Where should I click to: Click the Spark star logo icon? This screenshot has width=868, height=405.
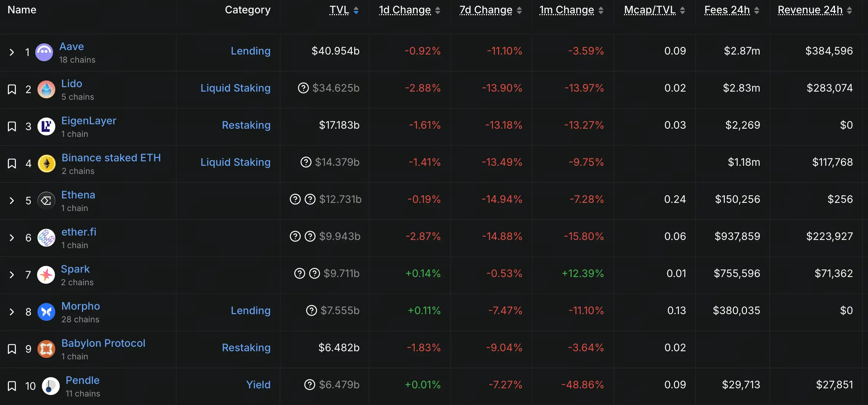click(46, 275)
